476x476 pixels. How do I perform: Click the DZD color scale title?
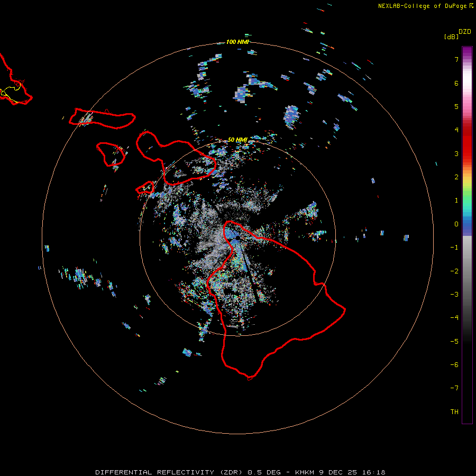pos(465,32)
